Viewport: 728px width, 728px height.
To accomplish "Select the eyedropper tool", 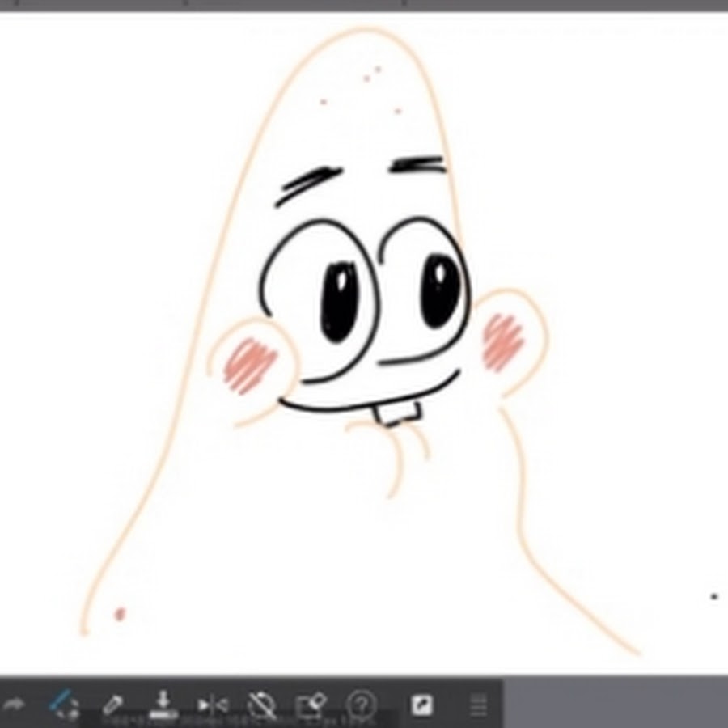I will pos(113,705).
